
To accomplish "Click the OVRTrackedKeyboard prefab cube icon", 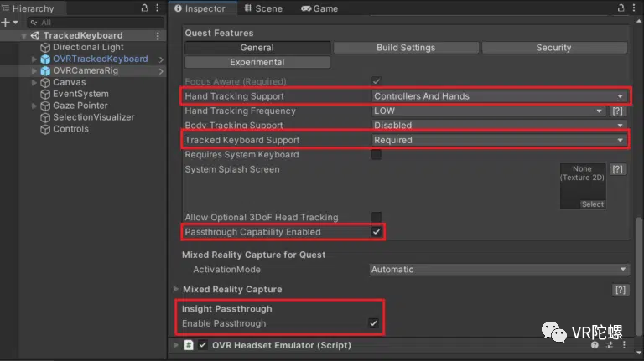I will tap(45, 59).
